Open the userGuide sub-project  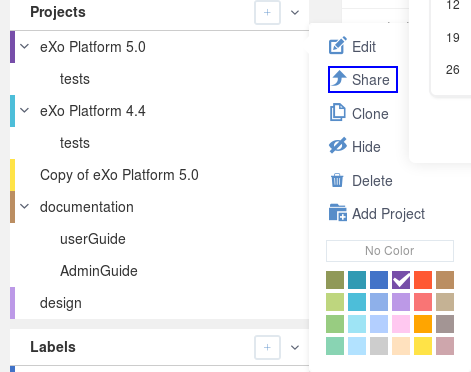[93, 239]
